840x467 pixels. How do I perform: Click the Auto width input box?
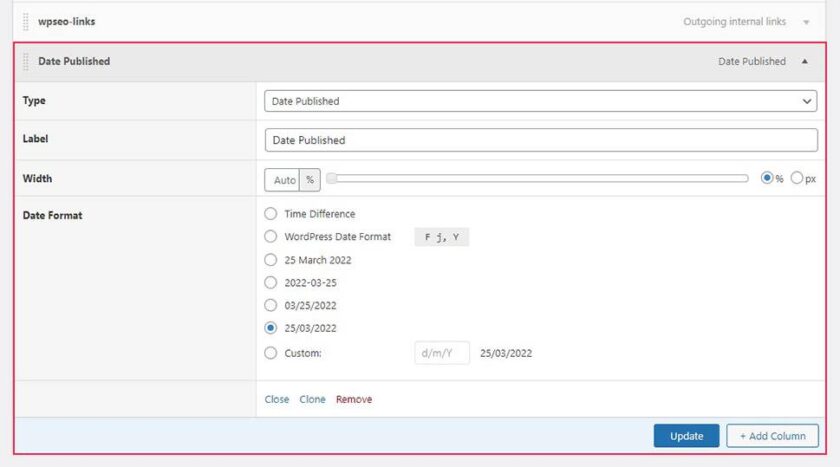(x=284, y=180)
